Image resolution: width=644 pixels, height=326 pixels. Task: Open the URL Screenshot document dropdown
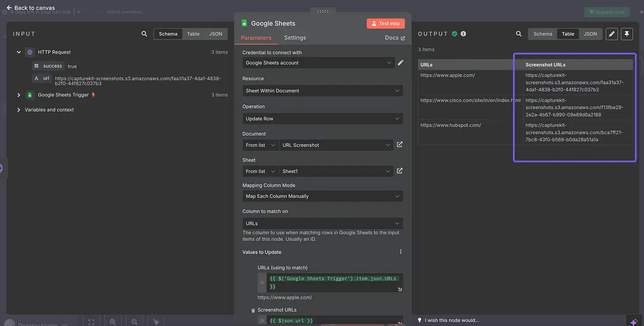(x=336, y=145)
